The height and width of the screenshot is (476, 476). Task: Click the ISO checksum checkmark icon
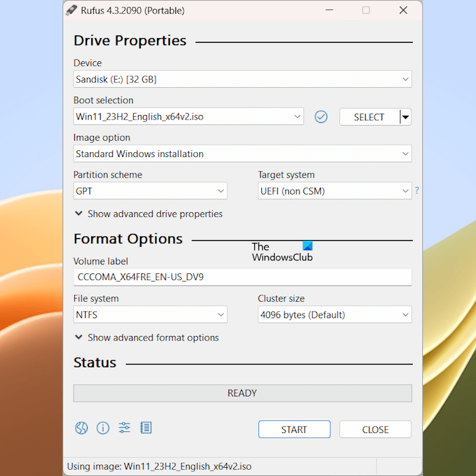tap(321, 117)
